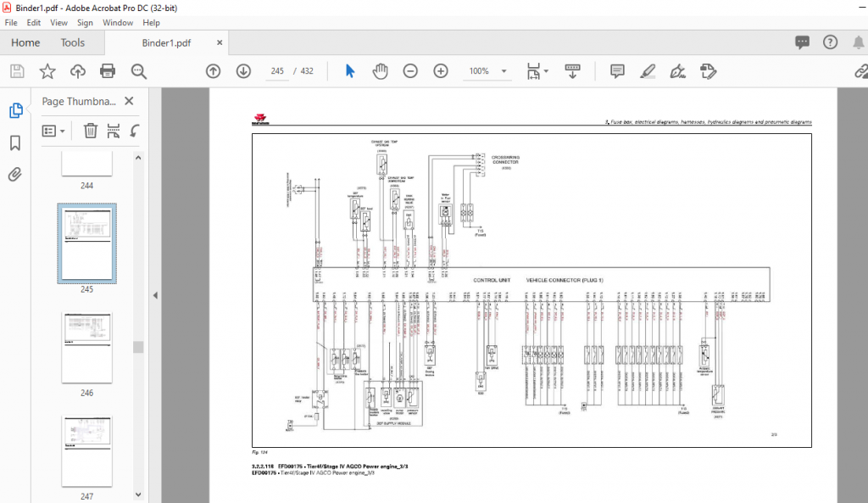This screenshot has width=868, height=503.
Task: Click thumbnail scrollbar up arrow
Action: click(138, 158)
